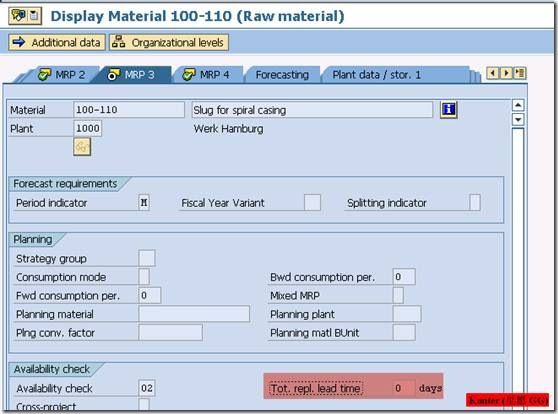Open the Forecasting tab
The width and height of the screenshot is (558, 414).
point(282,75)
